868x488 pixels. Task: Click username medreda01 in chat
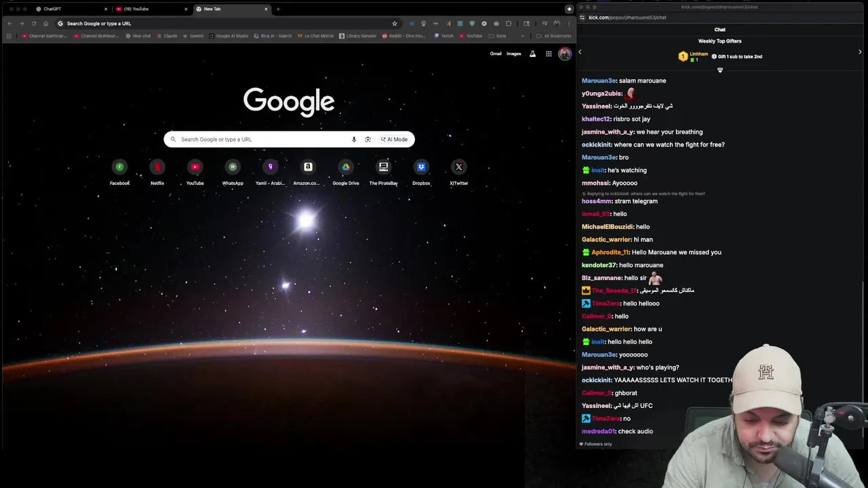[598, 431]
